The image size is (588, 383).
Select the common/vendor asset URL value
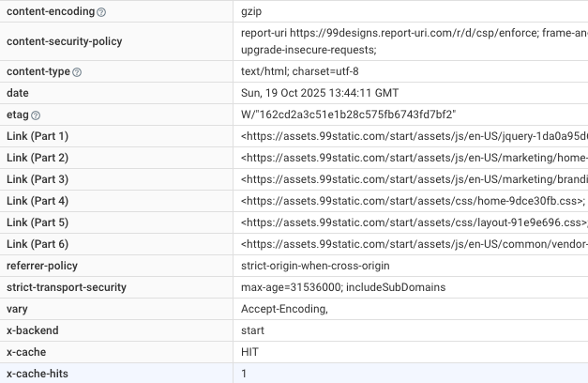414,244
